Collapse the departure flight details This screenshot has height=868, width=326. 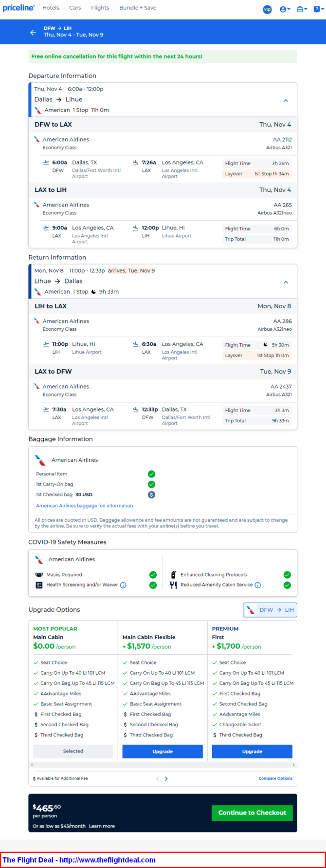[286, 100]
